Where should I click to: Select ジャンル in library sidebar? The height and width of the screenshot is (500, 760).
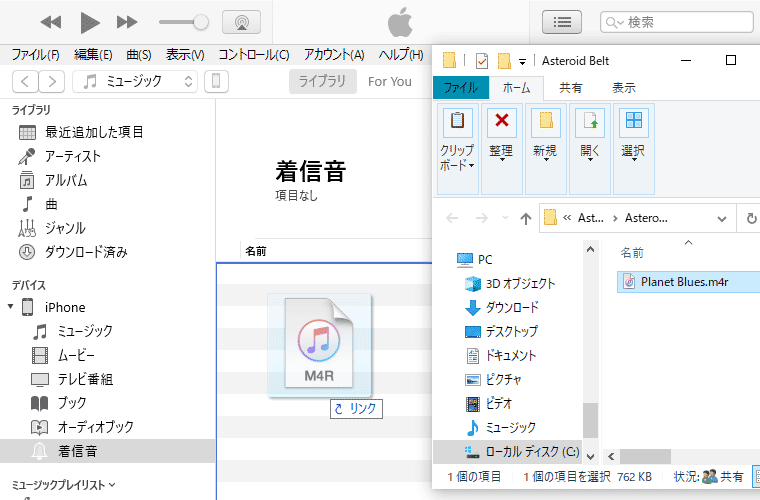point(108,228)
